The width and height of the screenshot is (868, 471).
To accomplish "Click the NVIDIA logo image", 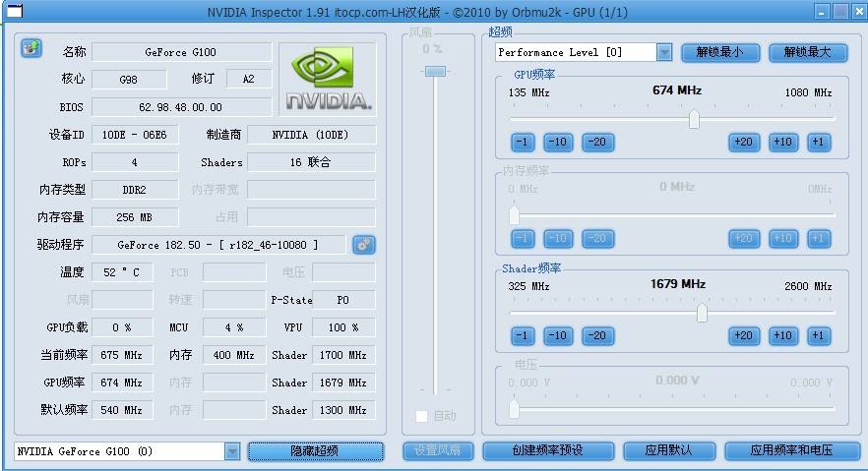I will coord(328,79).
